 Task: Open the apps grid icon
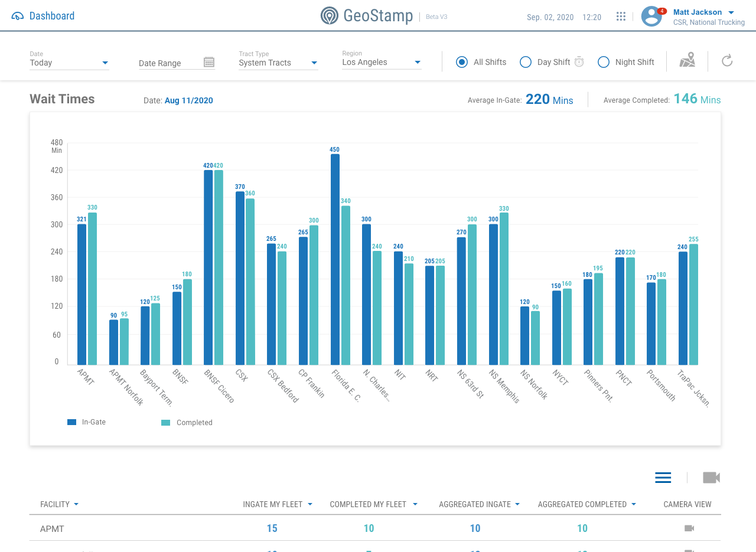tap(621, 17)
